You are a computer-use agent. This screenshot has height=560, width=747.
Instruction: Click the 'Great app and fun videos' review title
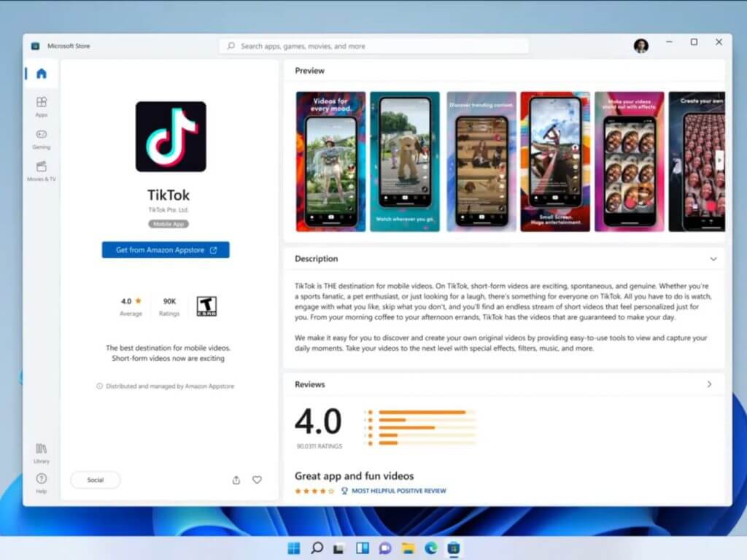[x=354, y=475]
